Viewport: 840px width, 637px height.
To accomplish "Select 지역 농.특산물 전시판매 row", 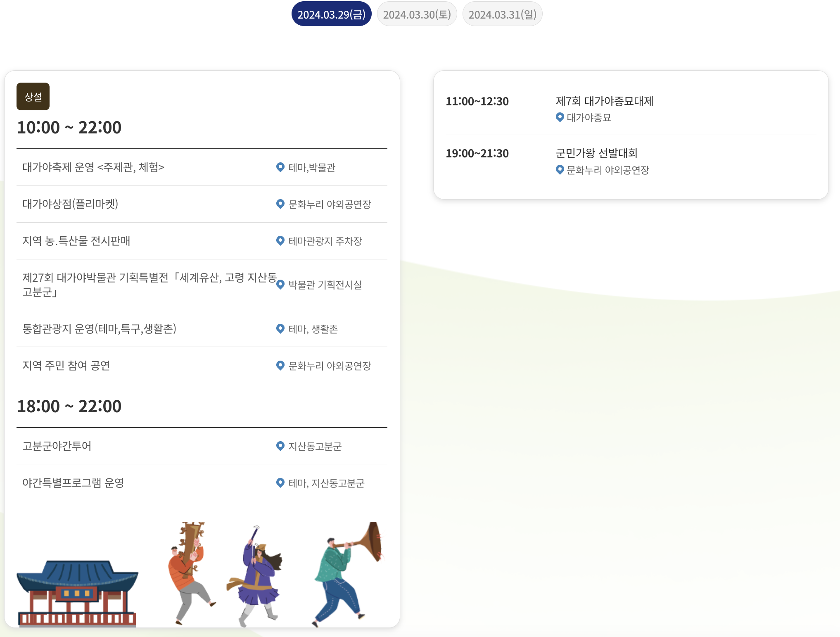I will pos(76,241).
